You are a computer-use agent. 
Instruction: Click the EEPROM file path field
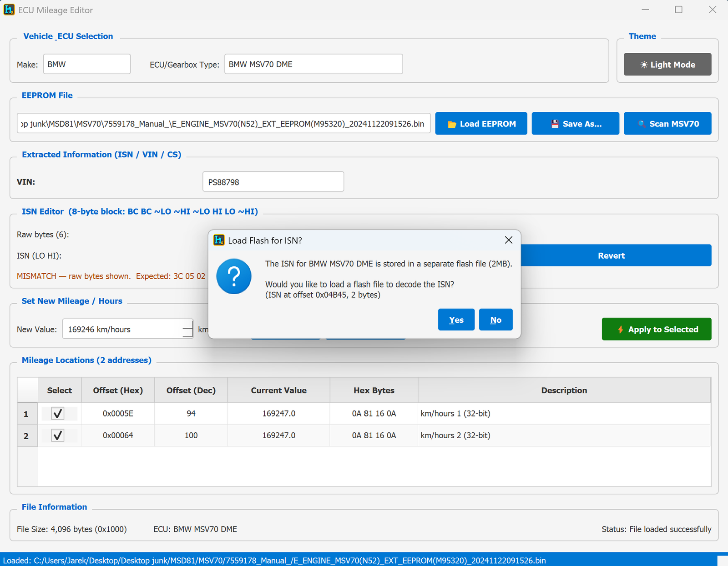pos(224,124)
